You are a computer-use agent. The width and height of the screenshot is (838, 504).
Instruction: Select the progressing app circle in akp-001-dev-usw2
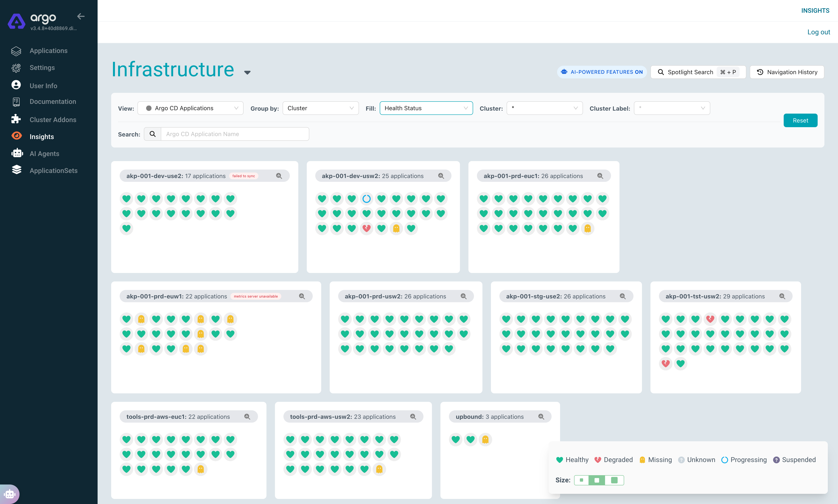(366, 199)
